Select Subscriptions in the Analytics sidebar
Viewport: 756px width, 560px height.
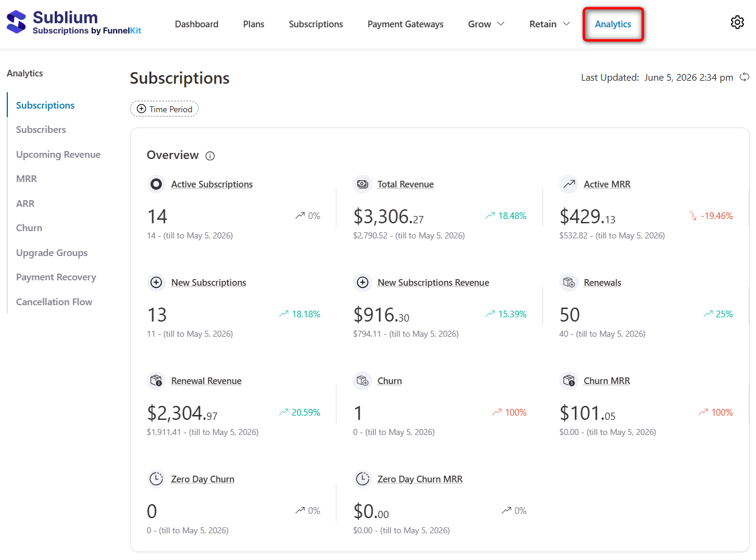46,105
